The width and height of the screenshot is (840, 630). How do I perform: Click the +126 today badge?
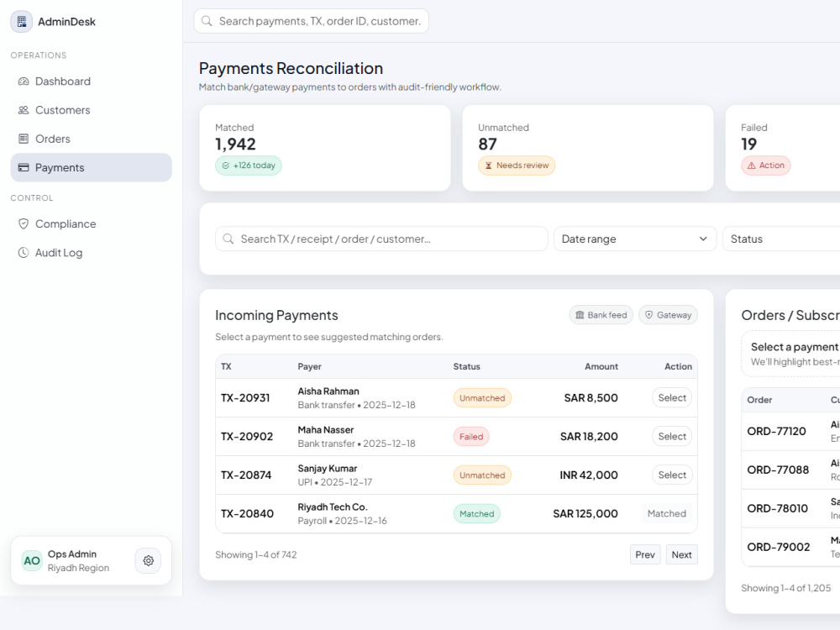(x=249, y=165)
